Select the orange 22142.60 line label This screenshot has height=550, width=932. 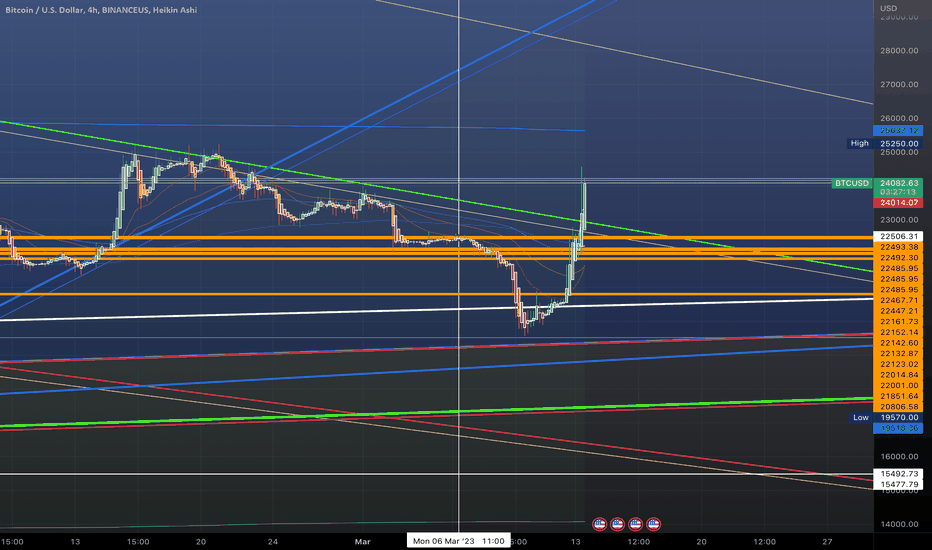pos(898,343)
